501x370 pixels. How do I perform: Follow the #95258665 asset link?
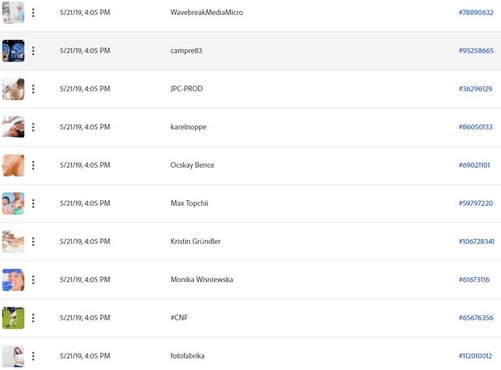pos(476,51)
